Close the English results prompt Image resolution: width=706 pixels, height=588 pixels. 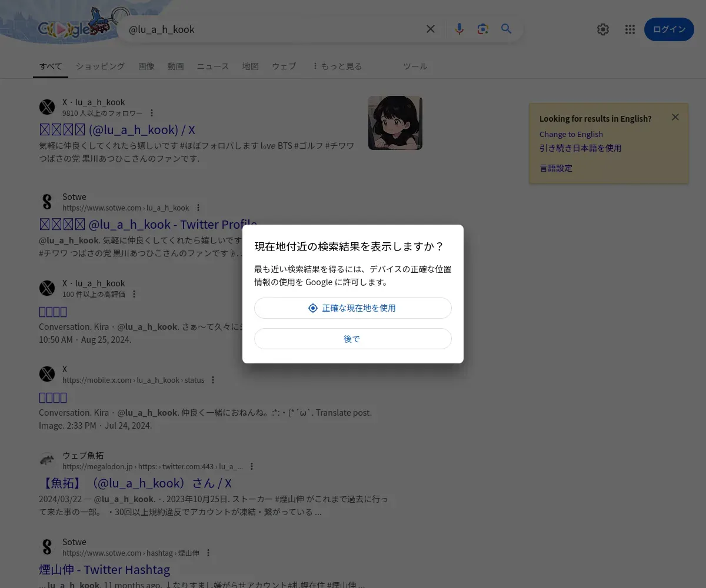(x=675, y=117)
